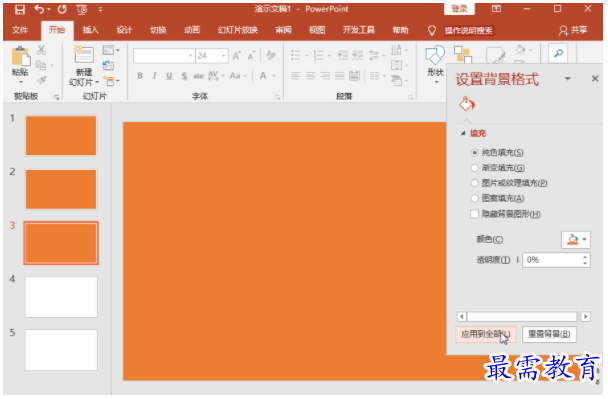Viewport: 608px width, 399px height.
Task: Click the Undo arrow icon
Action: (x=39, y=9)
